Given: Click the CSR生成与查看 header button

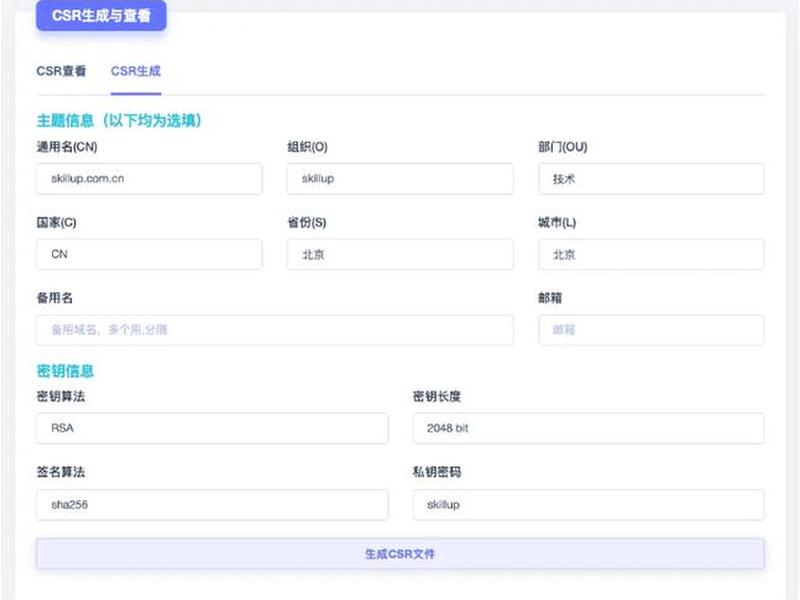Looking at the screenshot, I should [x=101, y=15].
